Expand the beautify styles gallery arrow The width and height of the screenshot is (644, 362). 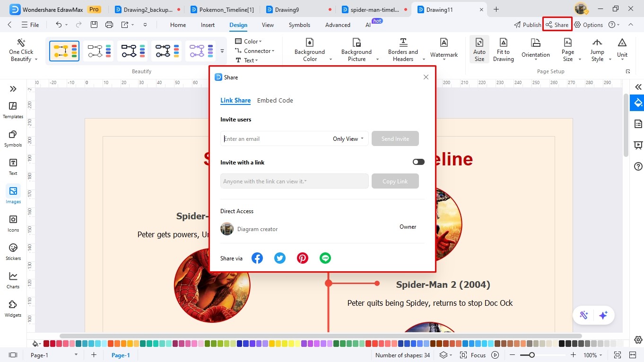(222, 51)
